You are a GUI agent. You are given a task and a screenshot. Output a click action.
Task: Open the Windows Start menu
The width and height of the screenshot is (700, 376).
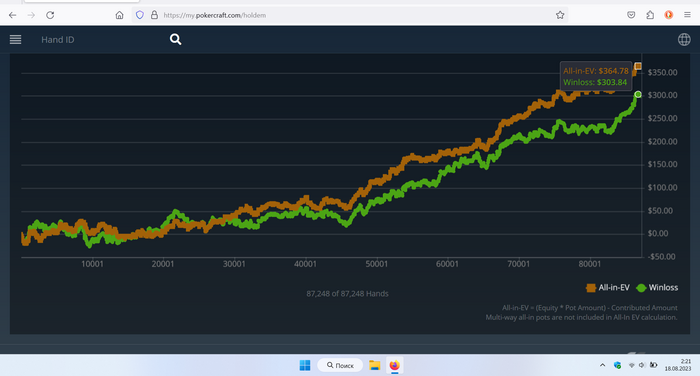pyautogui.click(x=305, y=365)
